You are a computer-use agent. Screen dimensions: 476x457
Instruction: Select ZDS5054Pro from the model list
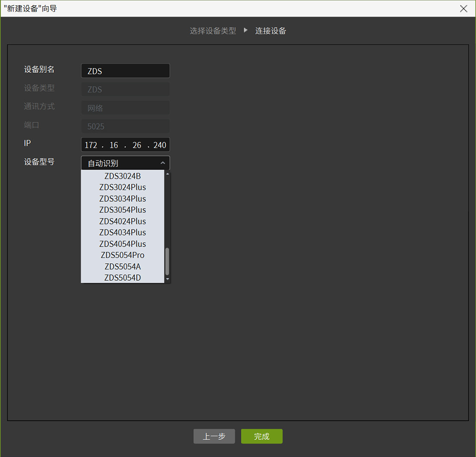point(122,255)
